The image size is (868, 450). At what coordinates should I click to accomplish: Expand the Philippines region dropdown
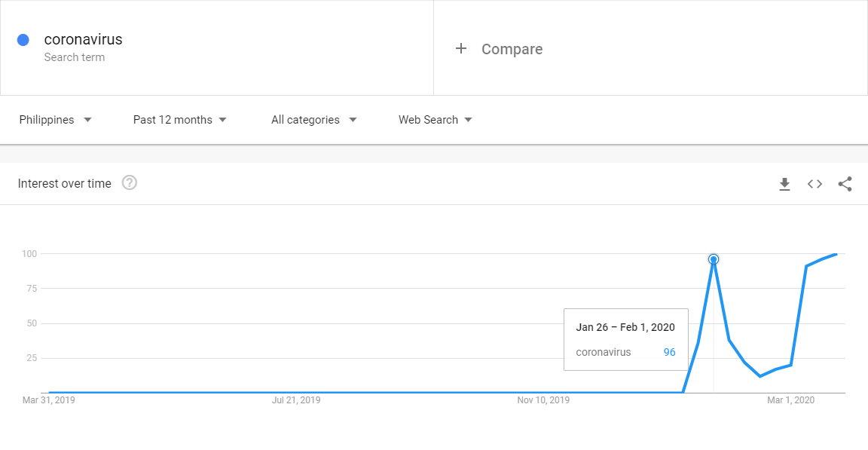click(55, 120)
